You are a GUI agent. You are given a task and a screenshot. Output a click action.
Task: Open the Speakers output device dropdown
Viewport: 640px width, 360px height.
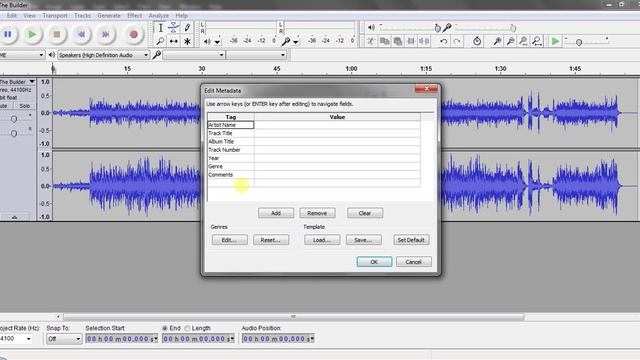pyautogui.click(x=103, y=55)
